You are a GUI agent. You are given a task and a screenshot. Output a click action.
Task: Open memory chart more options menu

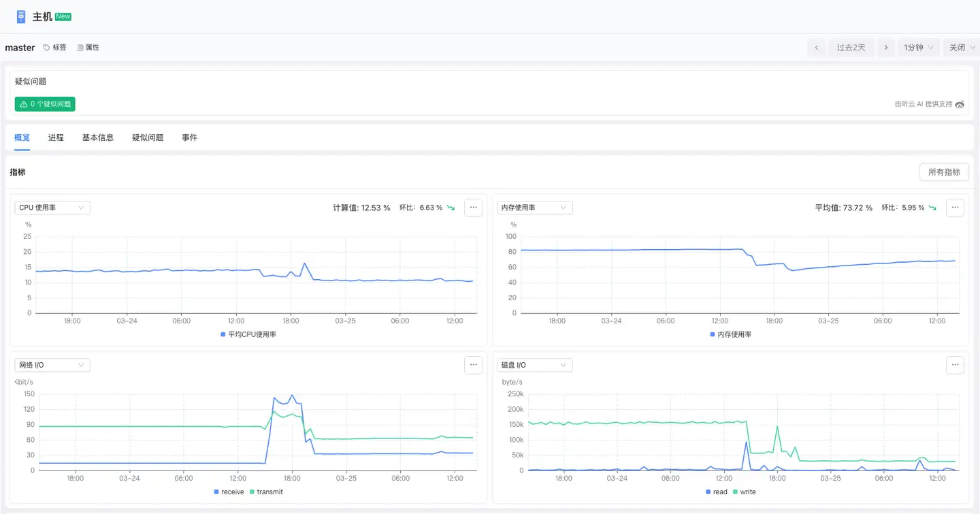[x=955, y=208]
